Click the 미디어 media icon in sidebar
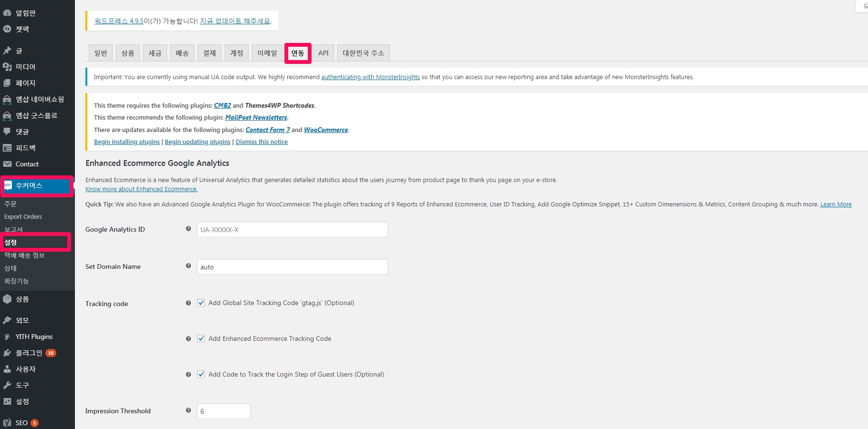The width and height of the screenshot is (868, 429). pos(7,67)
